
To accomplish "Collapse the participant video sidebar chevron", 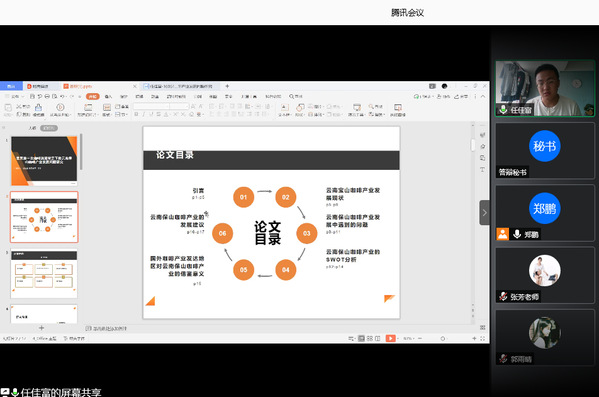I will coord(484,212).
